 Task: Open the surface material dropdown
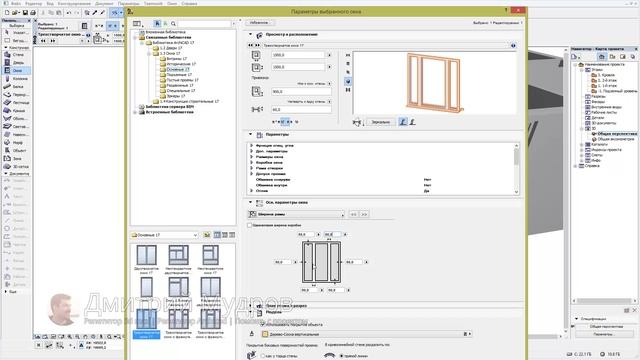pyautogui.click(x=366, y=334)
